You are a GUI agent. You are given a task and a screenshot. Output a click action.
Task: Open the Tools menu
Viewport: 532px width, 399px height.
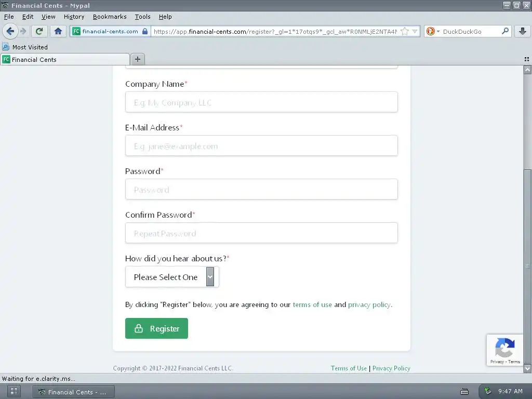click(x=142, y=17)
